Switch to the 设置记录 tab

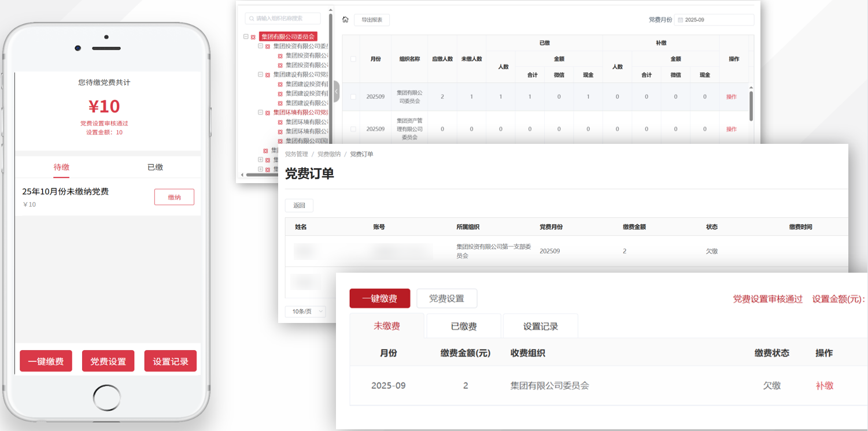(x=540, y=326)
